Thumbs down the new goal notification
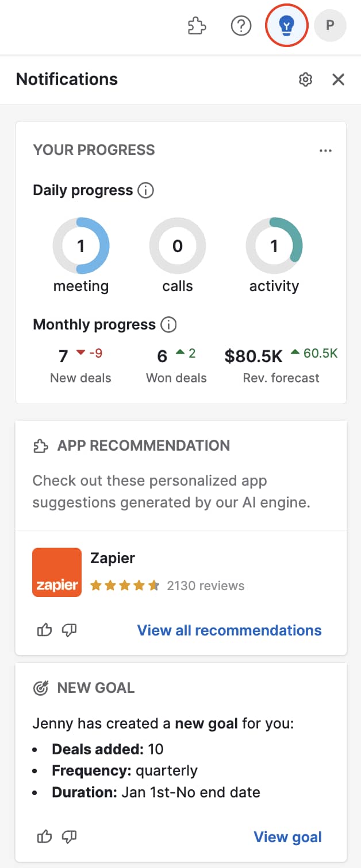 (x=69, y=837)
